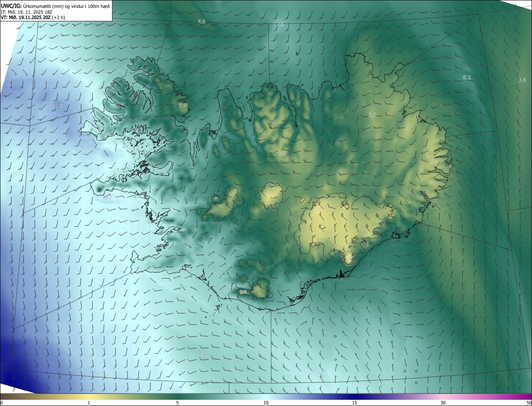Click the 7.6 value label on the map
Viewport: 532px width, 406px height.
pos(280,24)
